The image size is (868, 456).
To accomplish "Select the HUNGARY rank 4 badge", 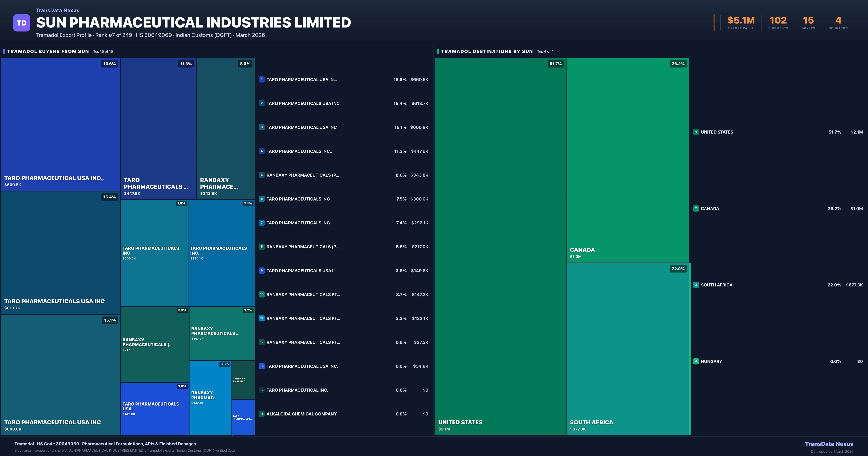I will (696, 361).
